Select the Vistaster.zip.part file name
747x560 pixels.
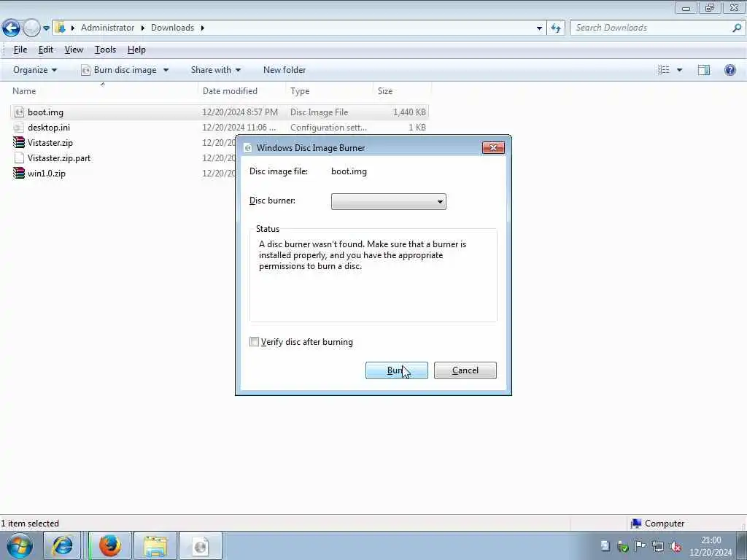pyautogui.click(x=59, y=158)
